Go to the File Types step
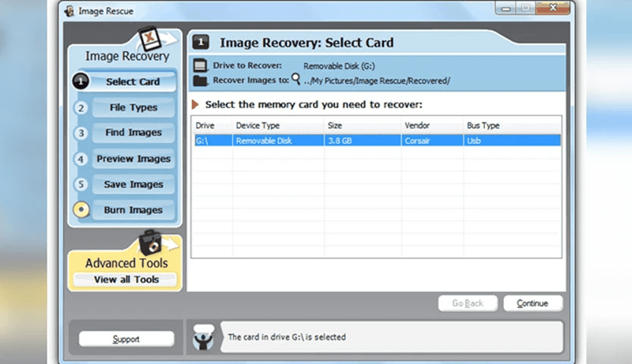This screenshot has height=364, width=632. 134,107
